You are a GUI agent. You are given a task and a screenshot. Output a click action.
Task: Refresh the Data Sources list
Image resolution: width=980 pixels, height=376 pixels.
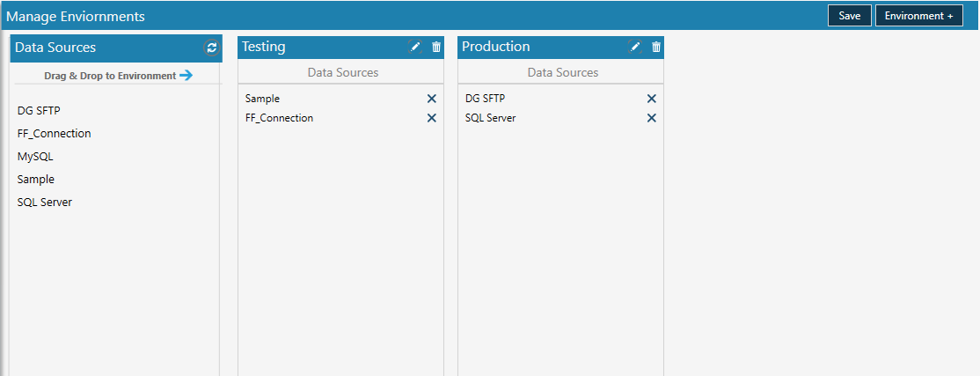[x=212, y=48]
